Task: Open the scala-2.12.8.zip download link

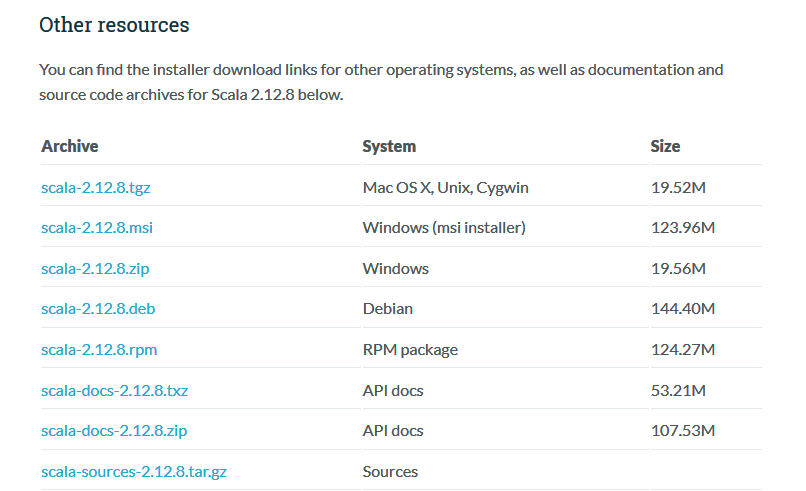Action: (x=95, y=268)
